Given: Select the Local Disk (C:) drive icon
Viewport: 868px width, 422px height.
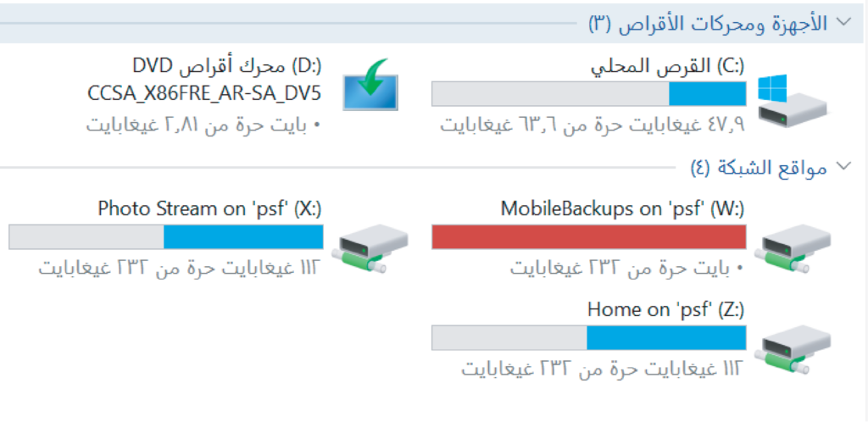Looking at the screenshot, I should [793, 102].
